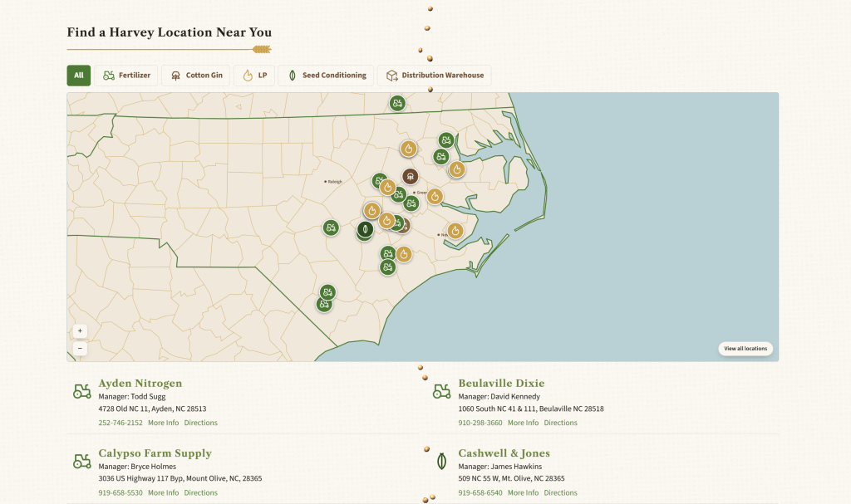This screenshot has width=851, height=504.
Task: Show Distribution Warehouse locations
Action: coord(434,76)
